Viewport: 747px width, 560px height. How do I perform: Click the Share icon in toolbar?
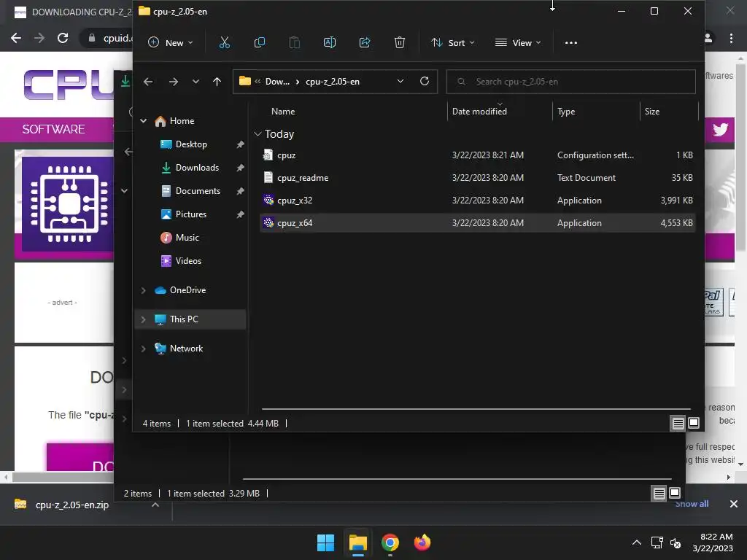pyautogui.click(x=365, y=43)
